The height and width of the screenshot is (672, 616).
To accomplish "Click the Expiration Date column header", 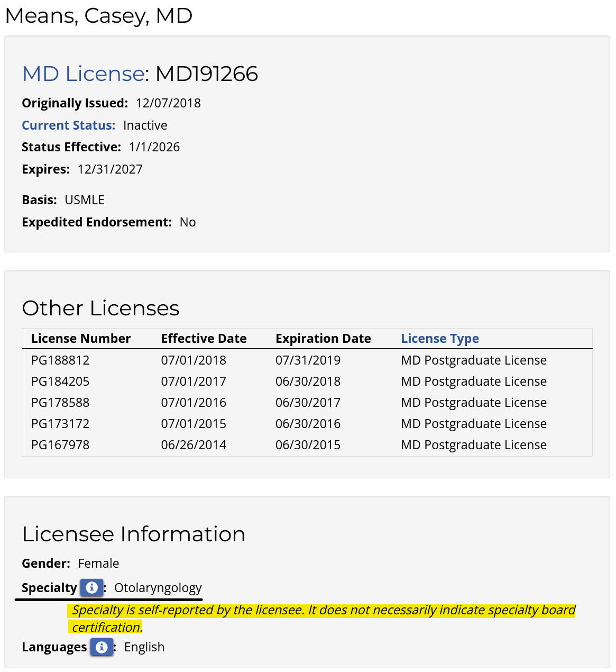I will click(323, 339).
